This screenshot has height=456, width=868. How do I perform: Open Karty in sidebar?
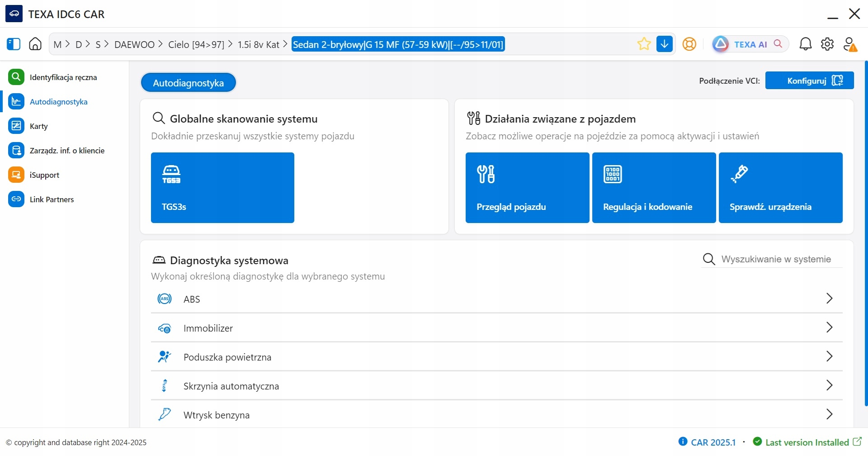(38, 126)
